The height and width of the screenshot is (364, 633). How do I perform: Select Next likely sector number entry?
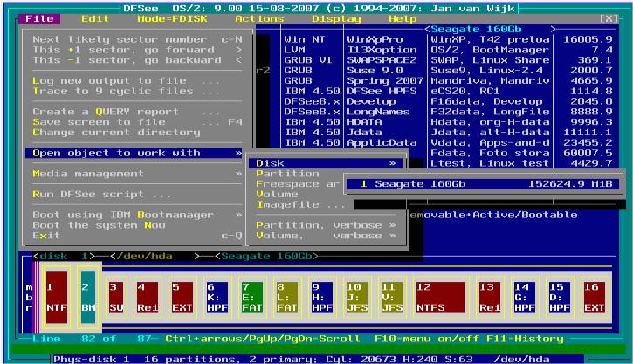[x=137, y=39]
